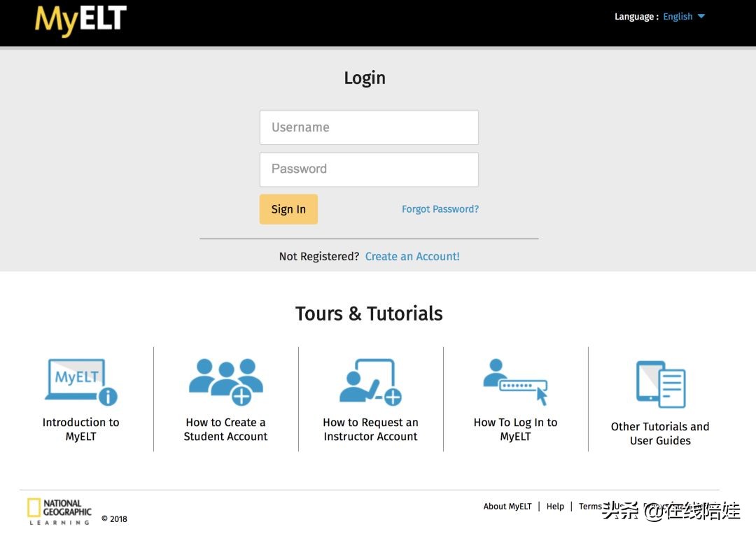Focus the Username input field
The height and width of the screenshot is (536, 756).
[369, 127]
